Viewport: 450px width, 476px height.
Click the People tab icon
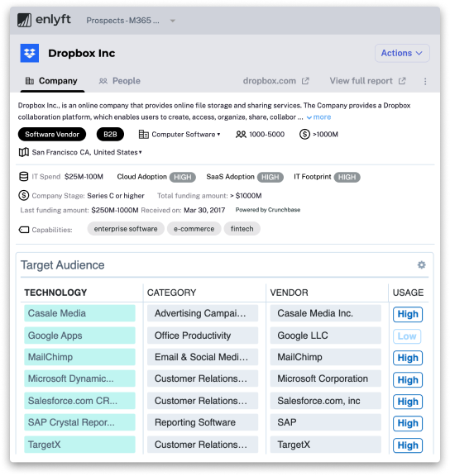(103, 81)
